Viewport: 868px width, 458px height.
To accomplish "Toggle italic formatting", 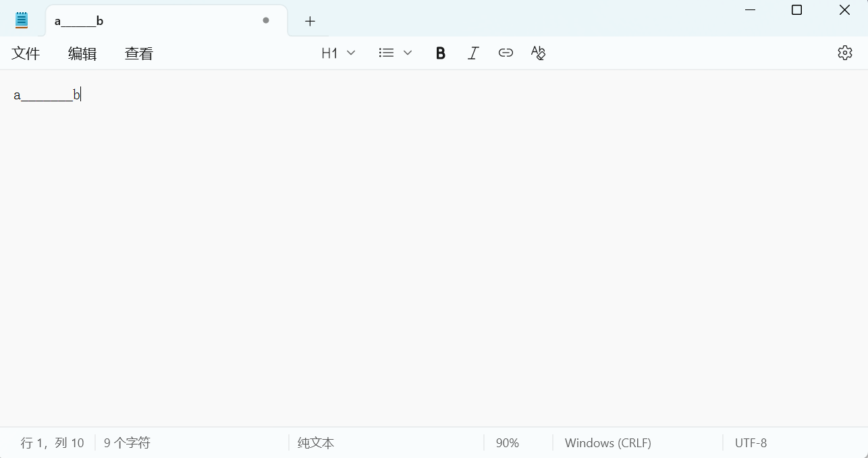I will tap(473, 53).
